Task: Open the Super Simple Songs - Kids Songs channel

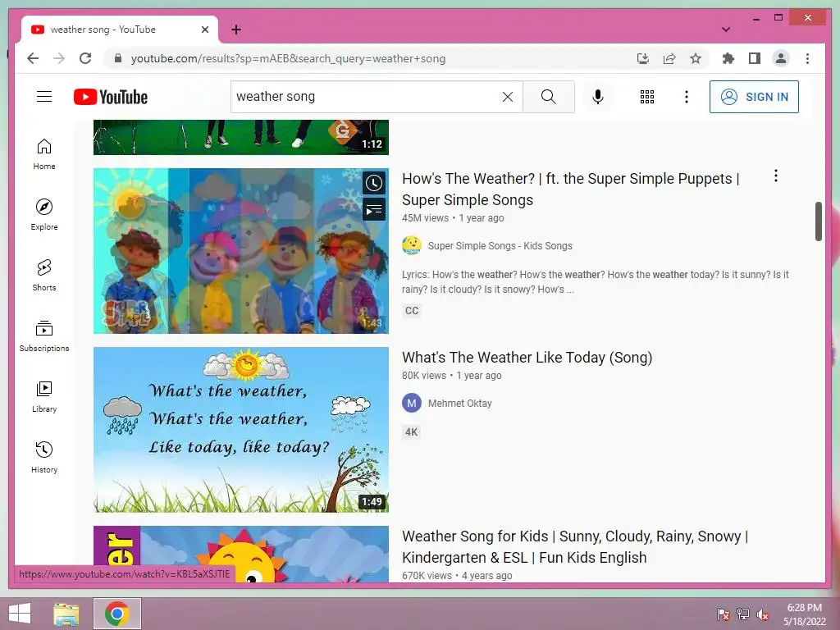Action: (x=500, y=246)
